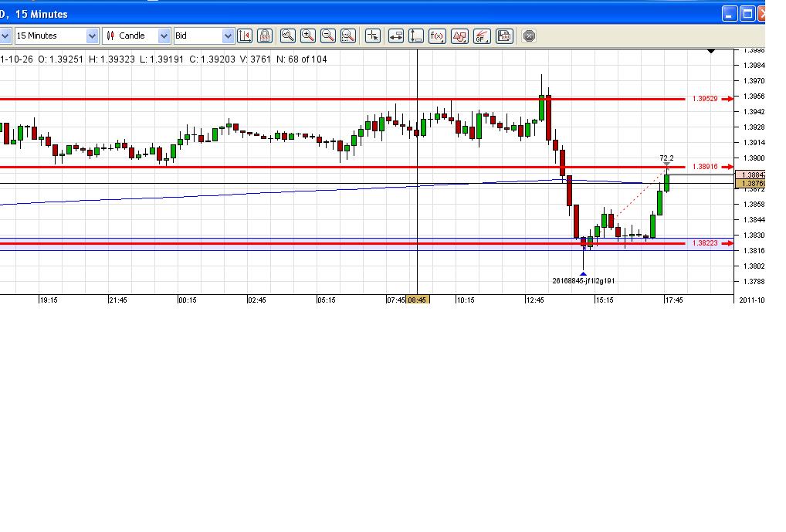Click the chart shift icon in toolbar
The height and width of the screenshot is (532, 786).
[x=245, y=36]
